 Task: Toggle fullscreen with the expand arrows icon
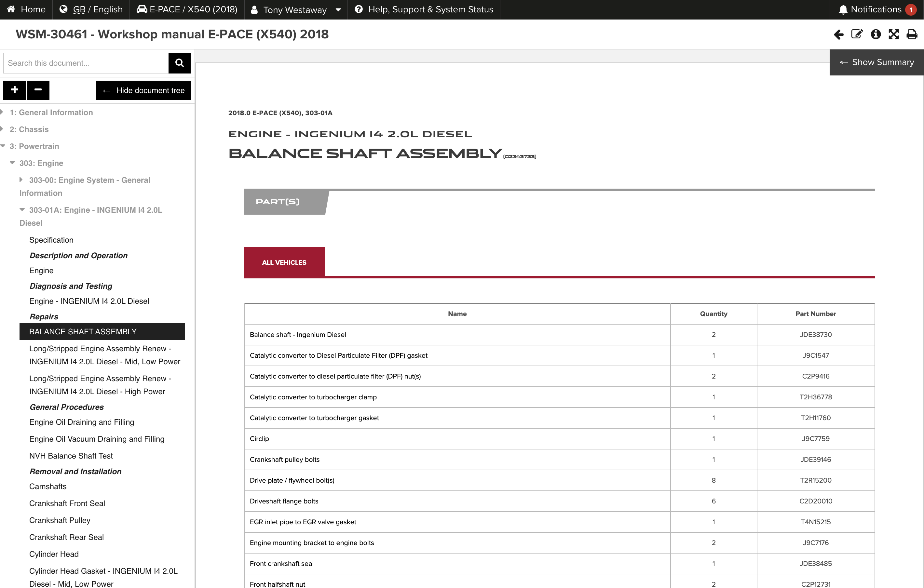tap(894, 34)
